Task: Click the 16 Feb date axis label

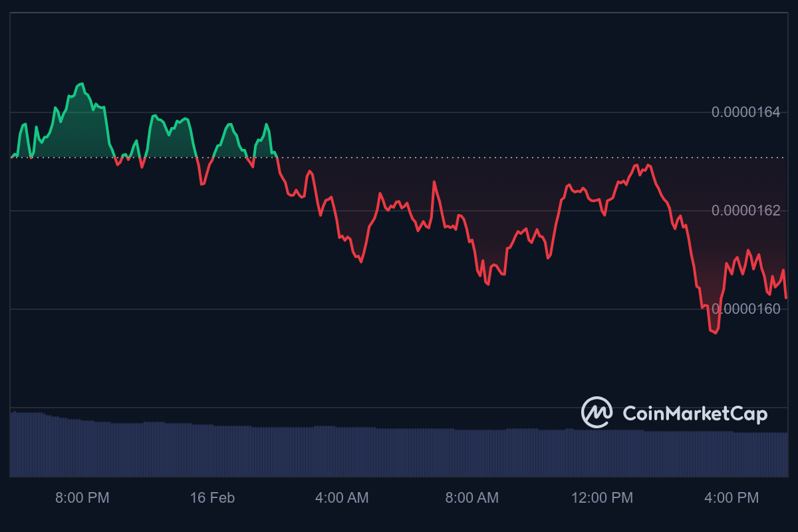Action: pyautogui.click(x=212, y=497)
